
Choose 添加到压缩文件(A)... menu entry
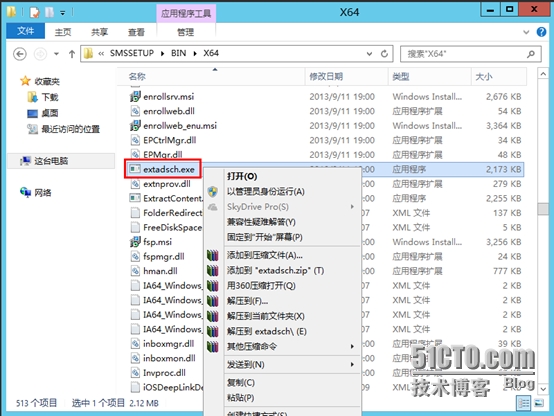tap(282, 255)
